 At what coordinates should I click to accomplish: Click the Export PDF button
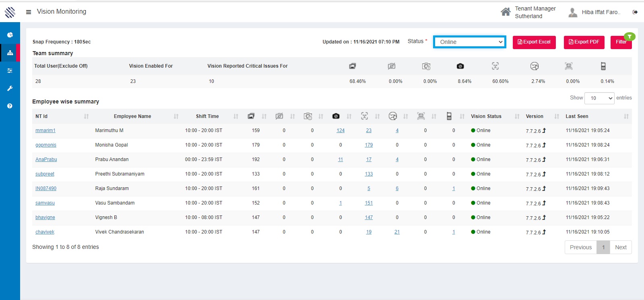tap(584, 42)
